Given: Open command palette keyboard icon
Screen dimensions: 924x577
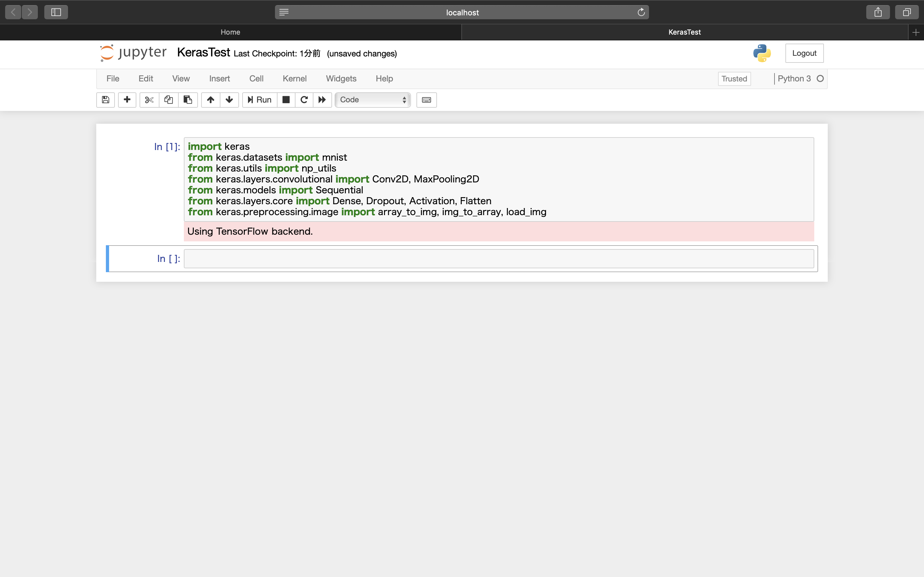Looking at the screenshot, I should [426, 100].
